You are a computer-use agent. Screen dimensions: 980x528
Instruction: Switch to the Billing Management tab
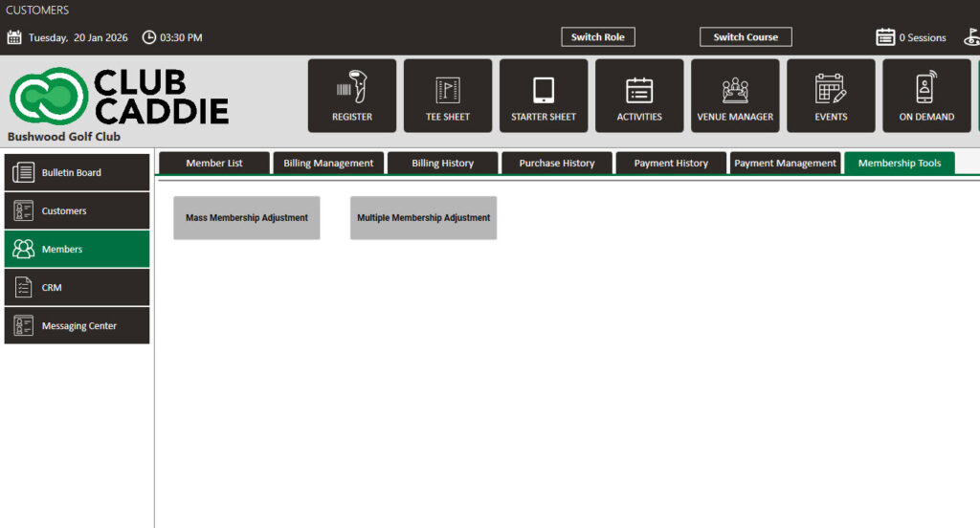[328, 164]
